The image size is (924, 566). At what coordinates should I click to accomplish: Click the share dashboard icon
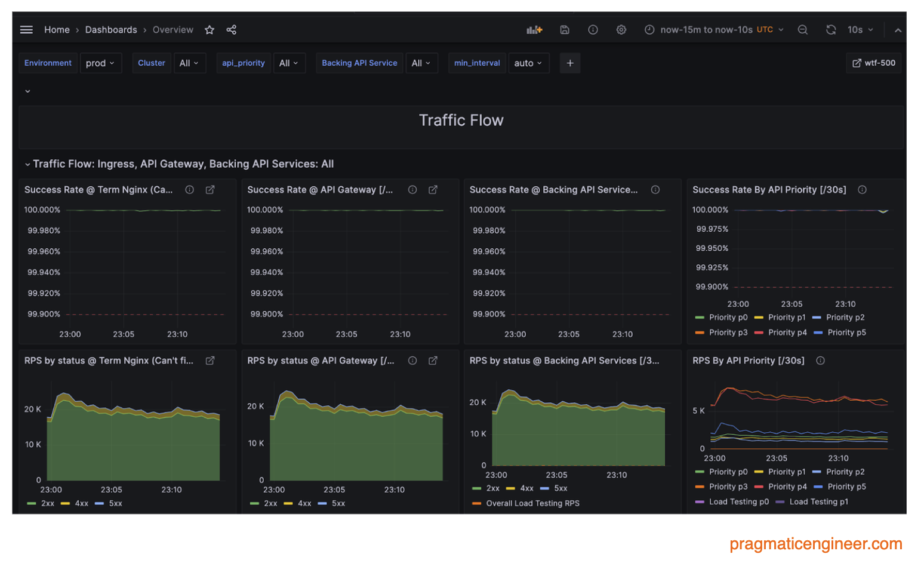232,30
